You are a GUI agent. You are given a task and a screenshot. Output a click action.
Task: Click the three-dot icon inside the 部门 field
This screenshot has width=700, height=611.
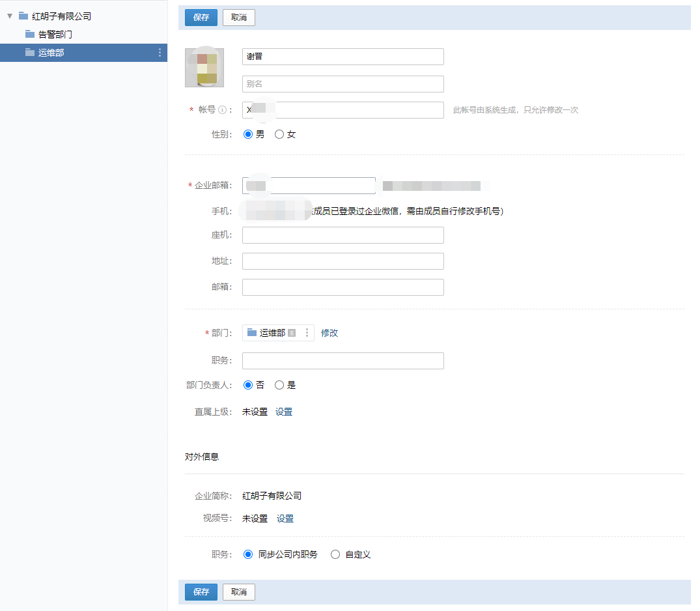click(306, 332)
